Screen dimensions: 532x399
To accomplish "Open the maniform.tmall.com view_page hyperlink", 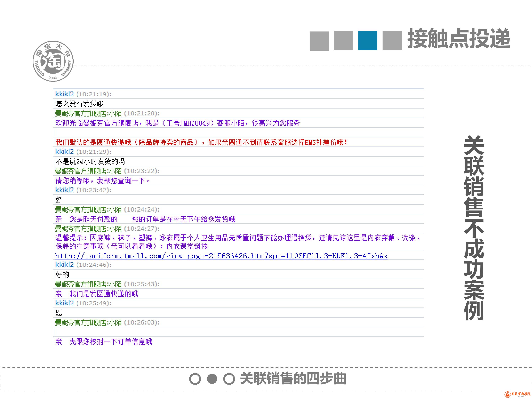I will click(221, 256).
